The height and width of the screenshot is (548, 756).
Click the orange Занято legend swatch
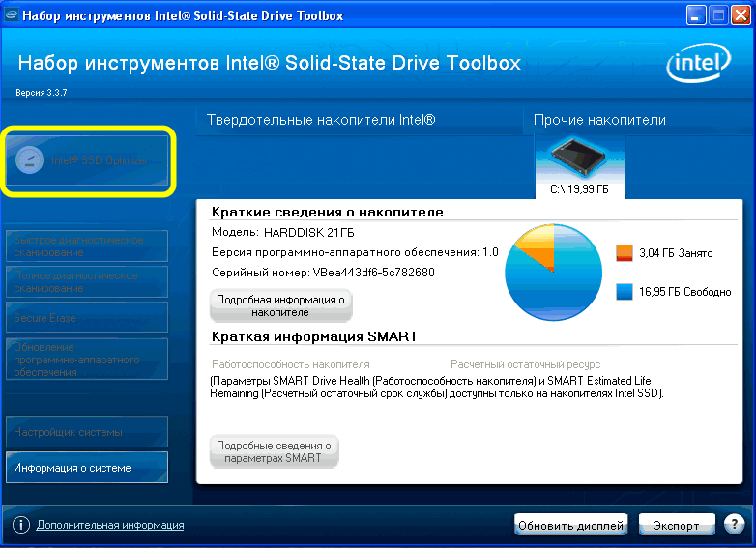coord(625,252)
